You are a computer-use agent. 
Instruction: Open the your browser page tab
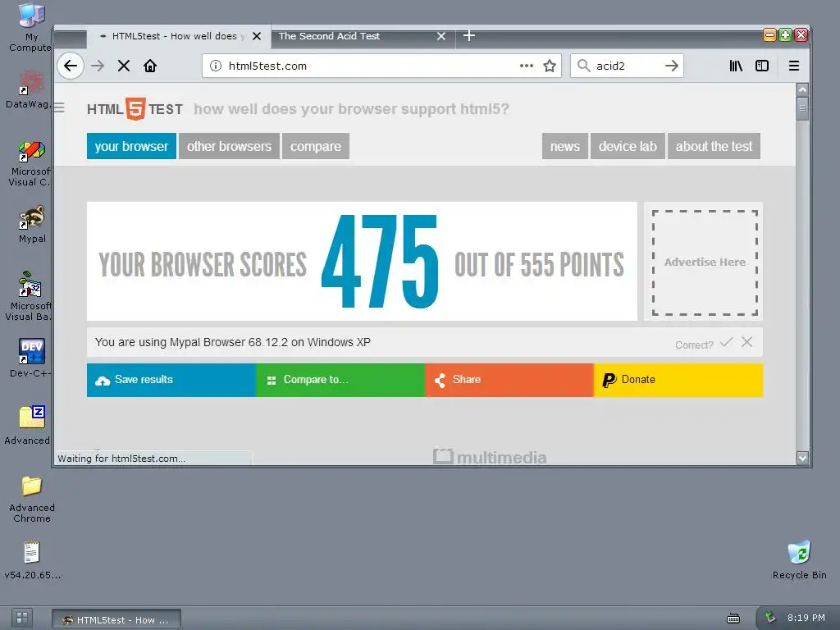click(131, 146)
